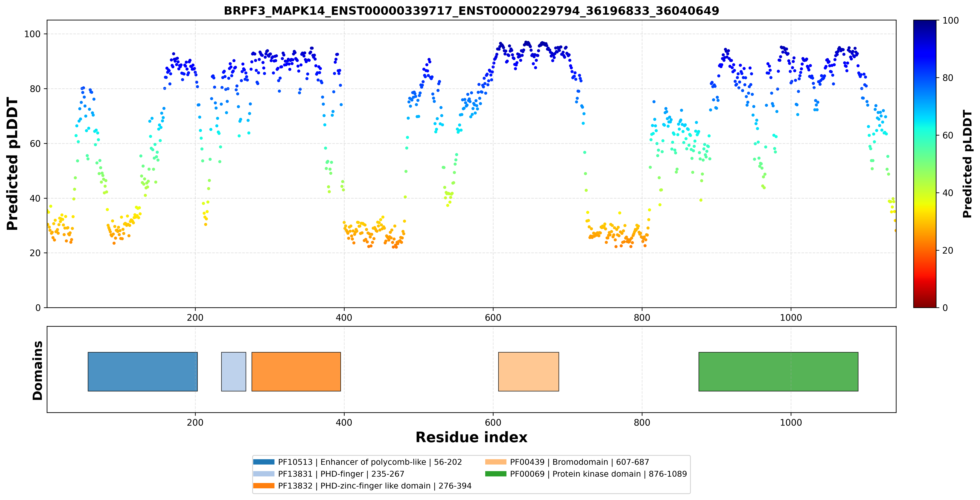Select the PF00069 green legend swatch
The height and width of the screenshot is (500, 980).
coord(496,474)
